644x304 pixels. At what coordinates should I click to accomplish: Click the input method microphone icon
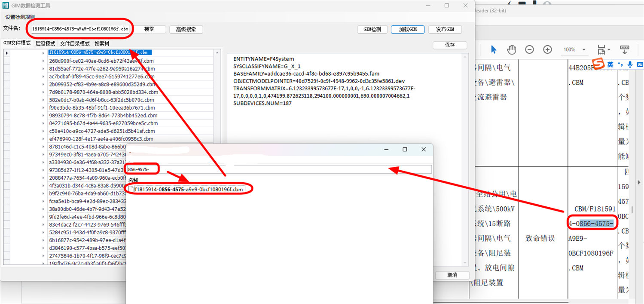point(630,64)
